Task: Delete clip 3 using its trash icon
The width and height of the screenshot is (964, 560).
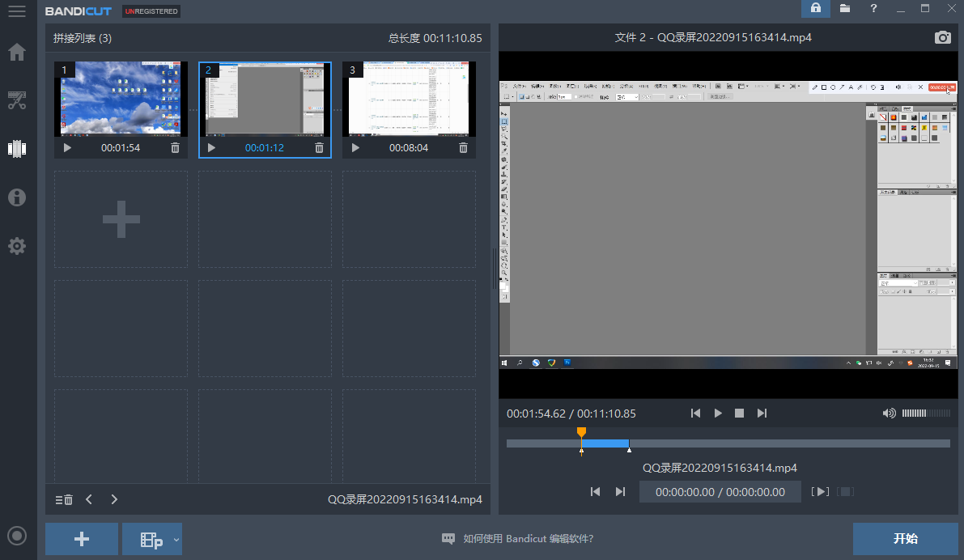Action: pos(463,147)
